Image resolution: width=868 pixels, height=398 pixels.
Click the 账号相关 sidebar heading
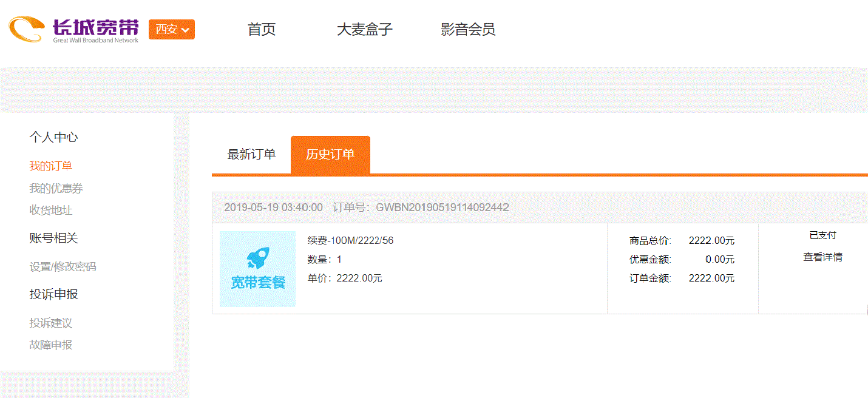[x=53, y=238]
